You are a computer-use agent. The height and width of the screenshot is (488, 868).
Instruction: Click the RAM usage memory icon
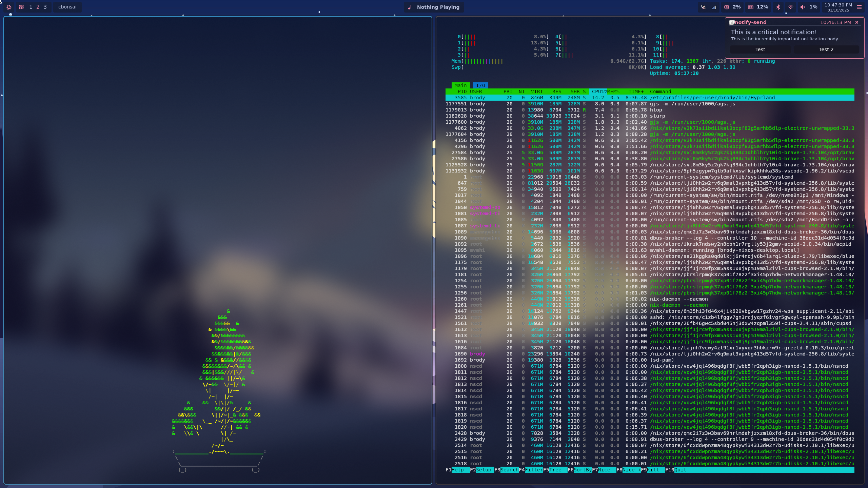click(x=751, y=7)
